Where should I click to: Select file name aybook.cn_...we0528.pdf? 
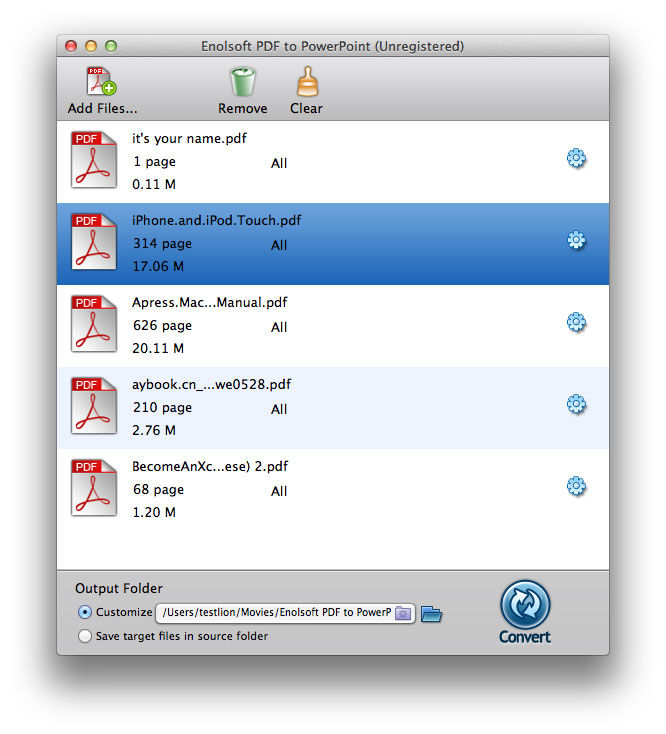click(x=211, y=385)
